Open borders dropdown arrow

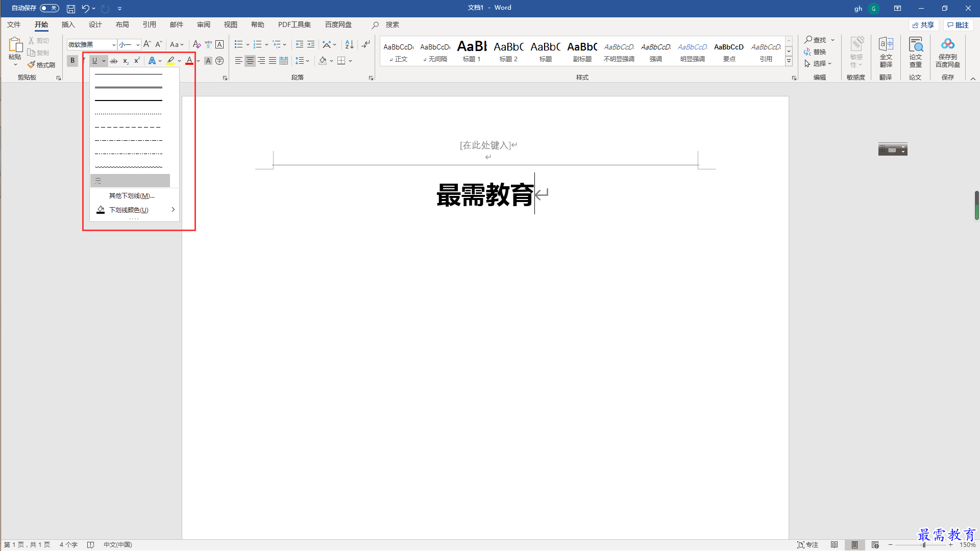[351, 61]
